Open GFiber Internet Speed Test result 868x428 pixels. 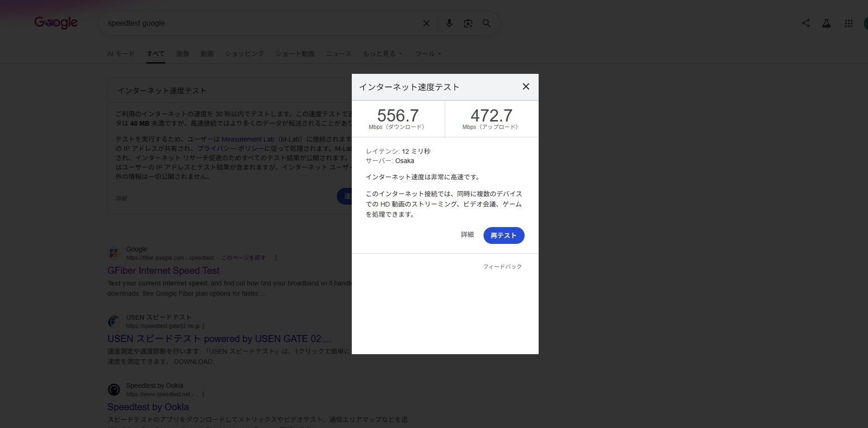click(x=164, y=271)
